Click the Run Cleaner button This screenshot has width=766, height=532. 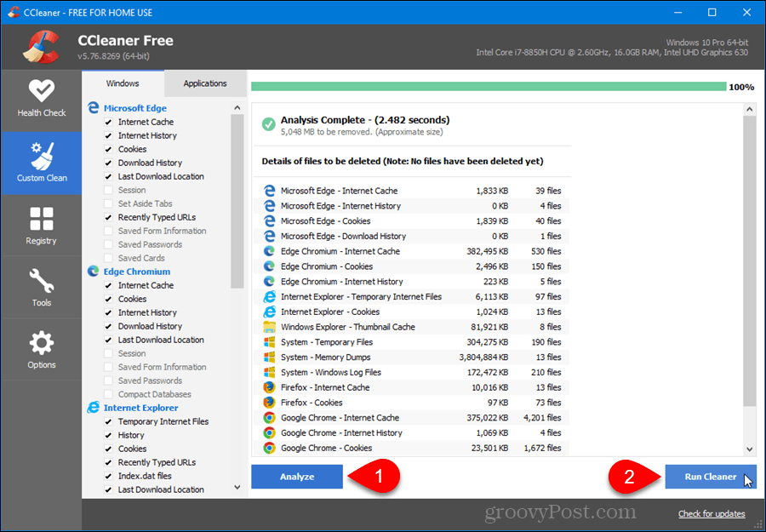click(x=711, y=477)
